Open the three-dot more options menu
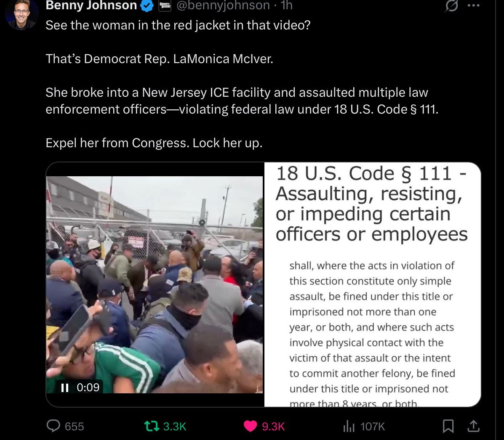The width and height of the screenshot is (504, 440). (473, 5)
